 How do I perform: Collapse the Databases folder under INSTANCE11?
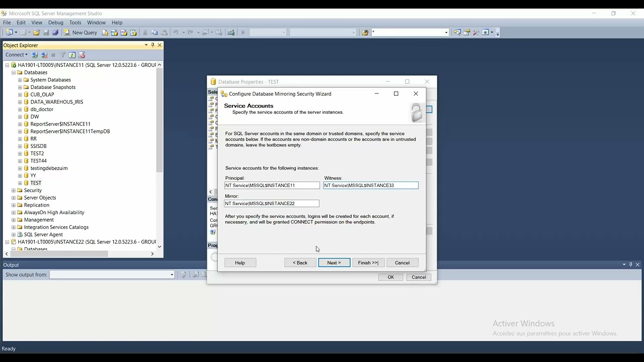14,72
